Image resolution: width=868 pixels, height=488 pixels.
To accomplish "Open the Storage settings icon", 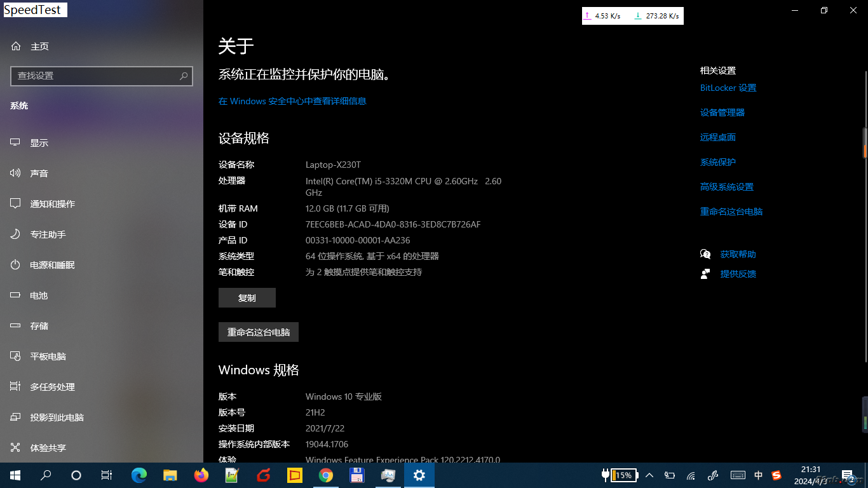I will [16, 326].
